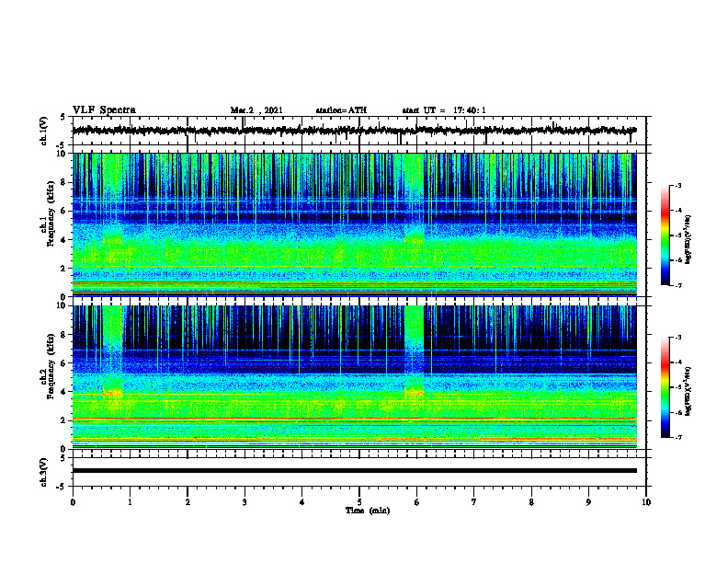This screenshot has height=563, width=728.
Task: Click the time axis tick label "3"
Action: 245,502
